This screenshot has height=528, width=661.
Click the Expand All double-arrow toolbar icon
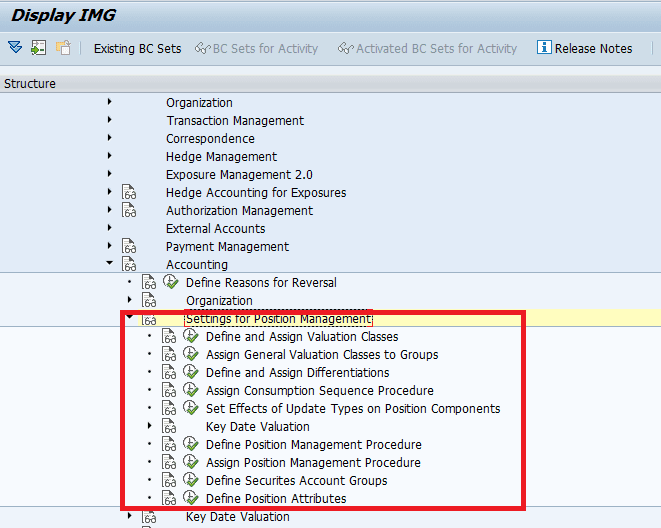click(14, 47)
